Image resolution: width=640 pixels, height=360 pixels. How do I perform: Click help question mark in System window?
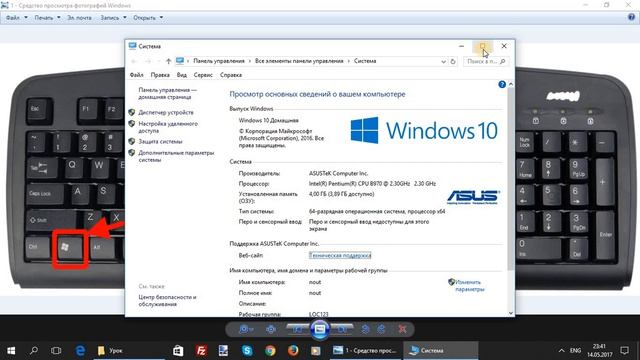pyautogui.click(x=502, y=84)
